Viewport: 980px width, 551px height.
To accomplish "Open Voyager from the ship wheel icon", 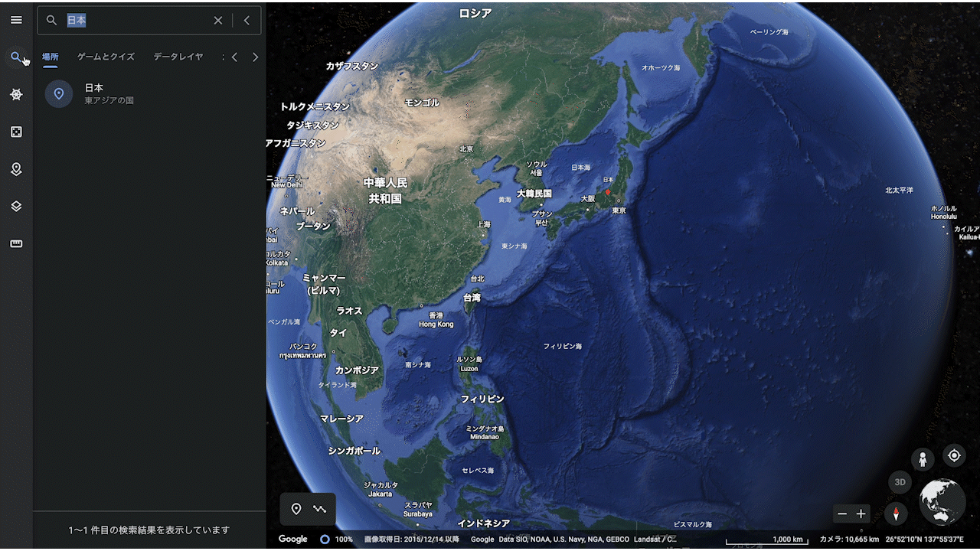I will (16, 94).
